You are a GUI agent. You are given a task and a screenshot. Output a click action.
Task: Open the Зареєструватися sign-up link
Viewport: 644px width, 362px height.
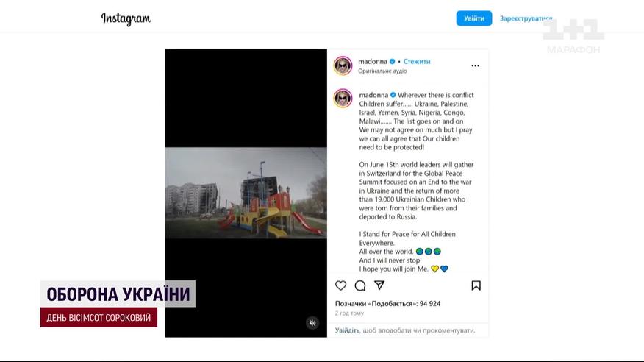click(526, 18)
